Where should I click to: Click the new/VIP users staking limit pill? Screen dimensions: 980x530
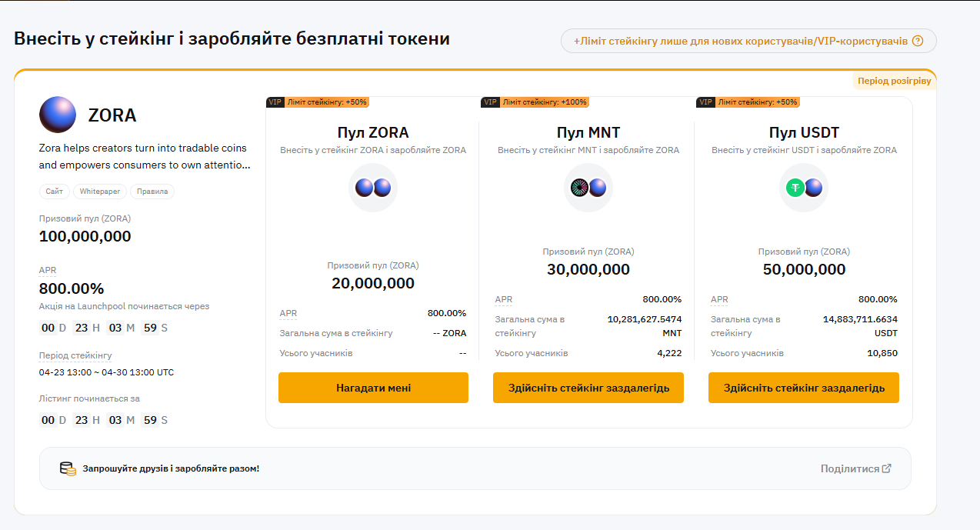pos(740,42)
